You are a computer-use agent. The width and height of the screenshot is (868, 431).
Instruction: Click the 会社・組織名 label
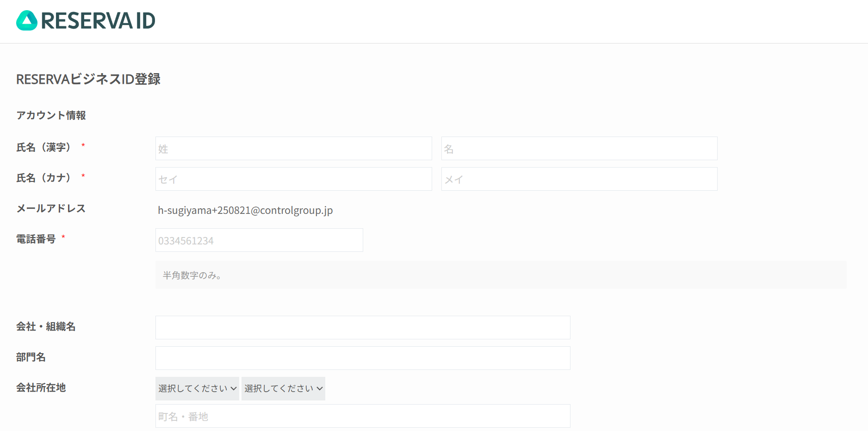(46, 326)
